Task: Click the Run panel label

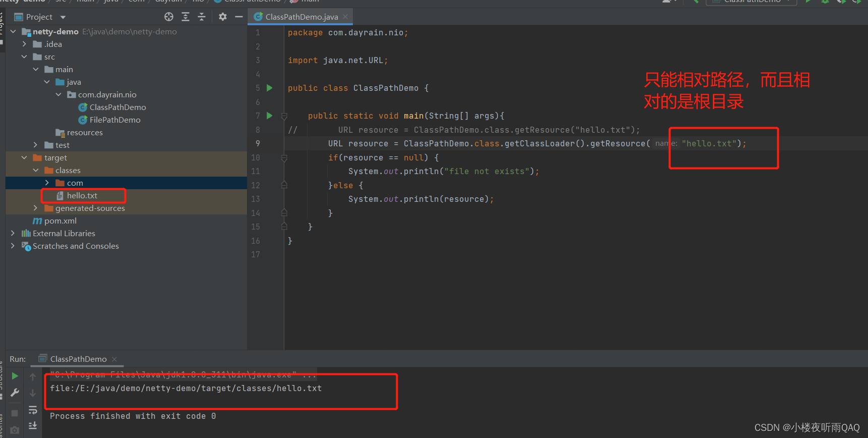Action: tap(18, 359)
